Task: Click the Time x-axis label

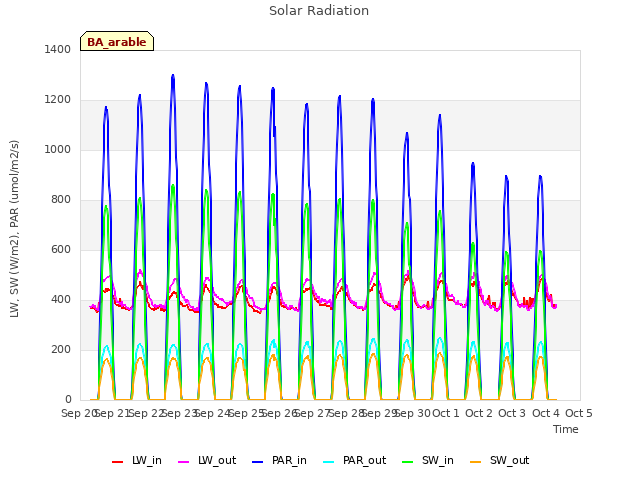Action: (x=566, y=429)
